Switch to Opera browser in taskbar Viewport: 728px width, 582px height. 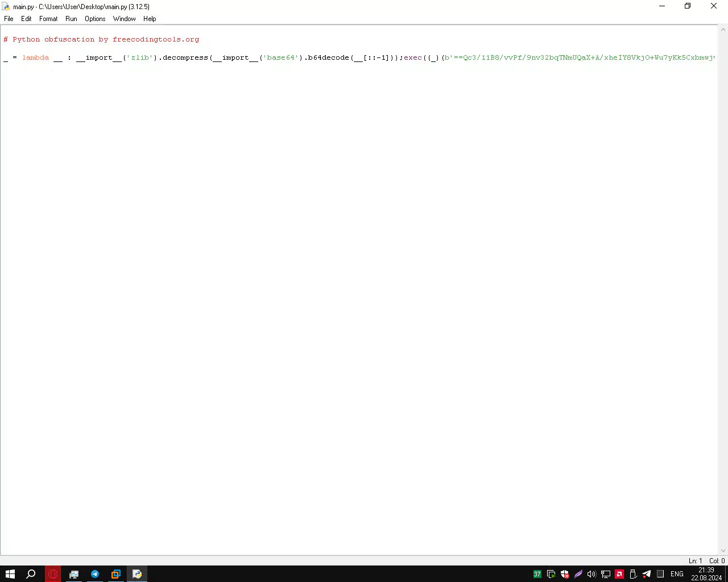pos(53,573)
